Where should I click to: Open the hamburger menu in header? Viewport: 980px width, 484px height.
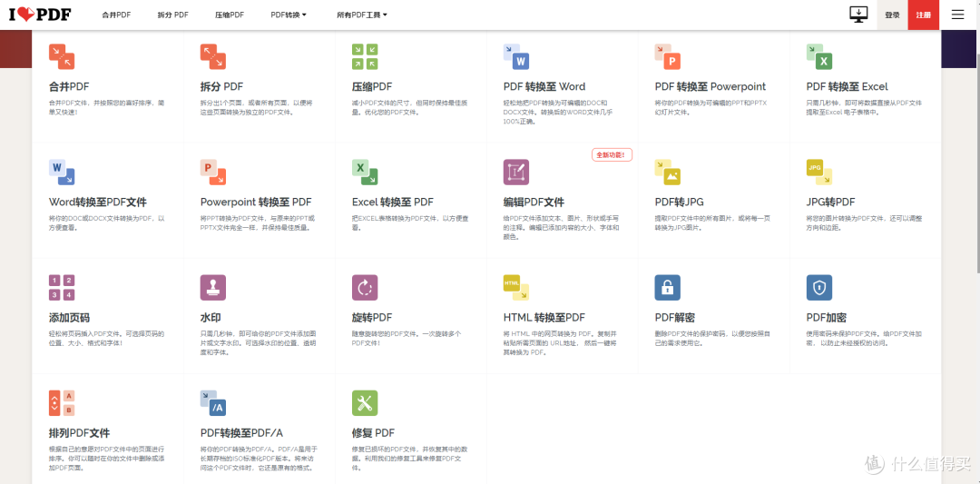pos(957,15)
